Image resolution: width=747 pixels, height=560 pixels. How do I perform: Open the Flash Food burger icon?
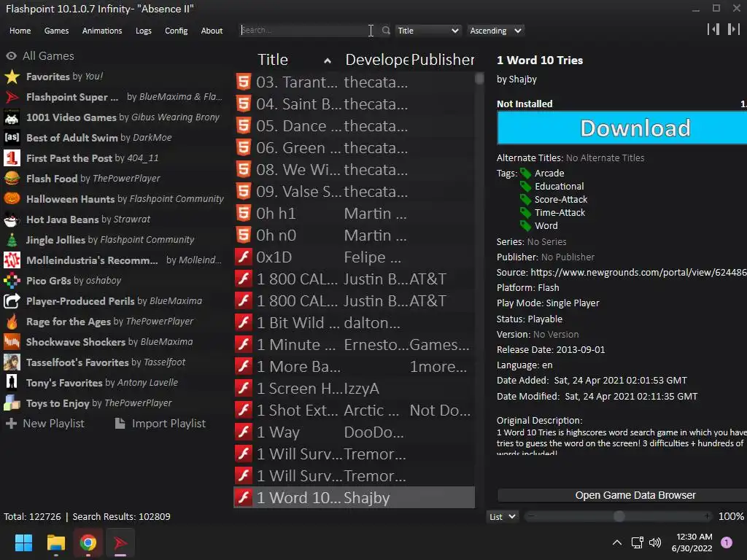point(12,179)
